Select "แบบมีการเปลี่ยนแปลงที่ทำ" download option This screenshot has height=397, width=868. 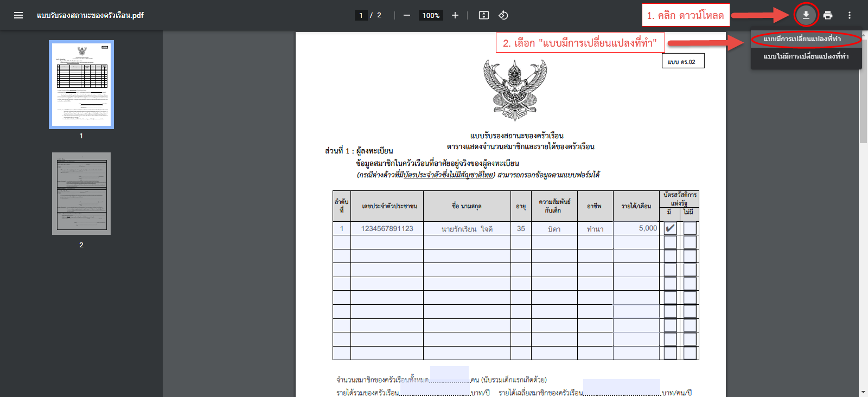[x=806, y=39]
